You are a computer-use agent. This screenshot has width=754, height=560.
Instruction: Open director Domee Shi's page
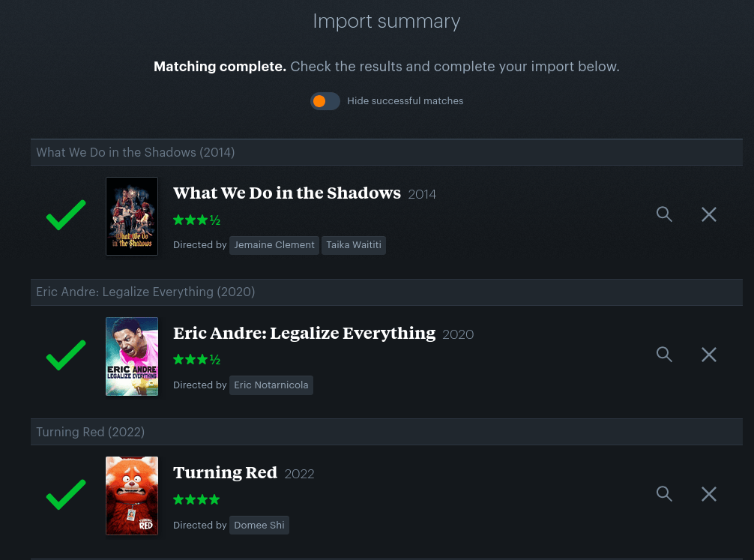[x=259, y=526]
